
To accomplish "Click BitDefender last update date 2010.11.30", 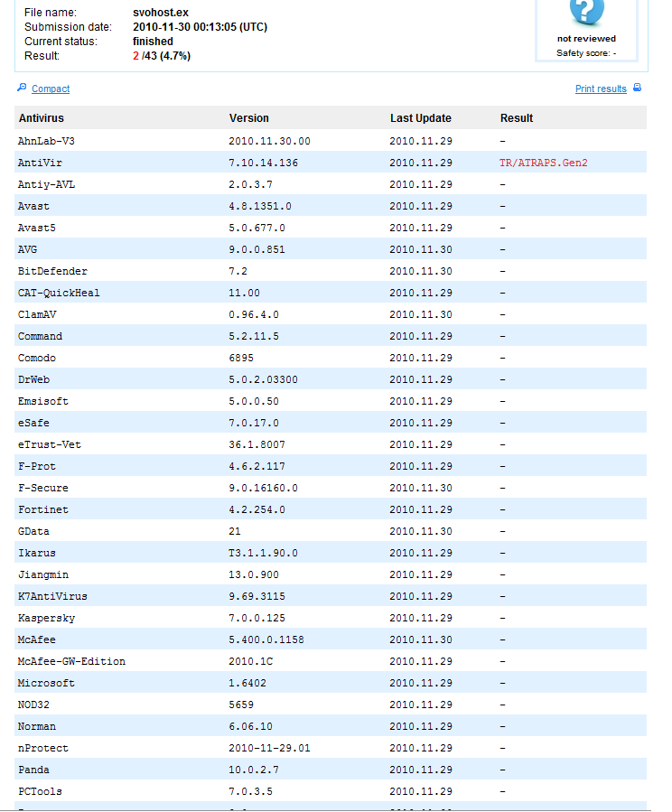I will point(421,271).
